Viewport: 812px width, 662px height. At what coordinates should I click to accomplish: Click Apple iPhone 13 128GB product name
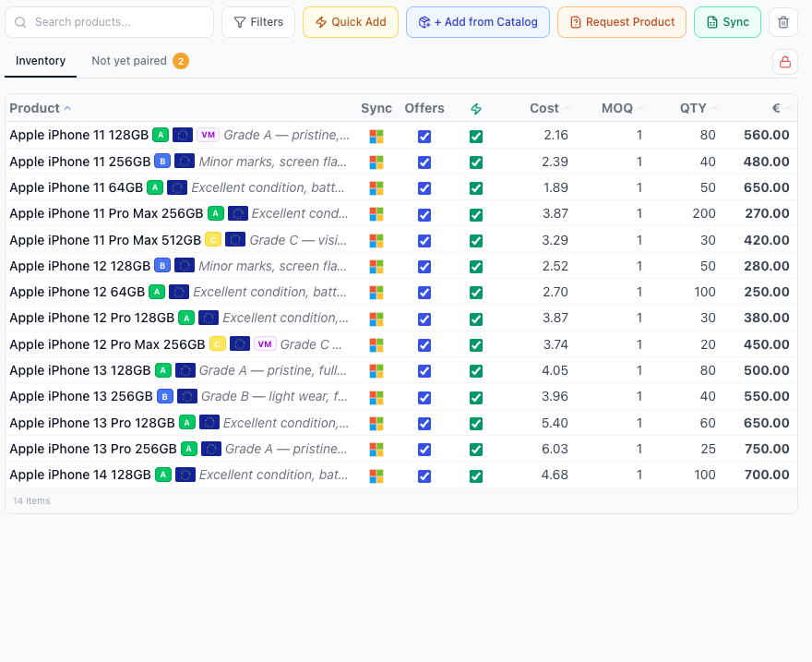[79, 370]
